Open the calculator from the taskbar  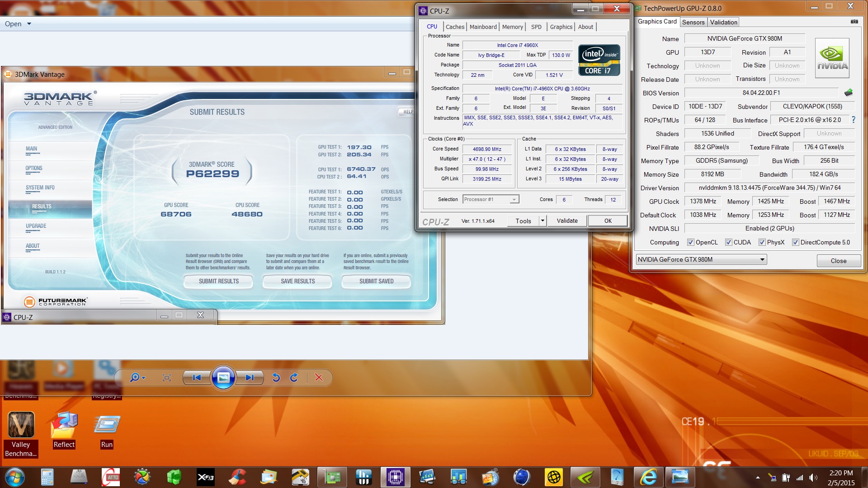pos(47,477)
